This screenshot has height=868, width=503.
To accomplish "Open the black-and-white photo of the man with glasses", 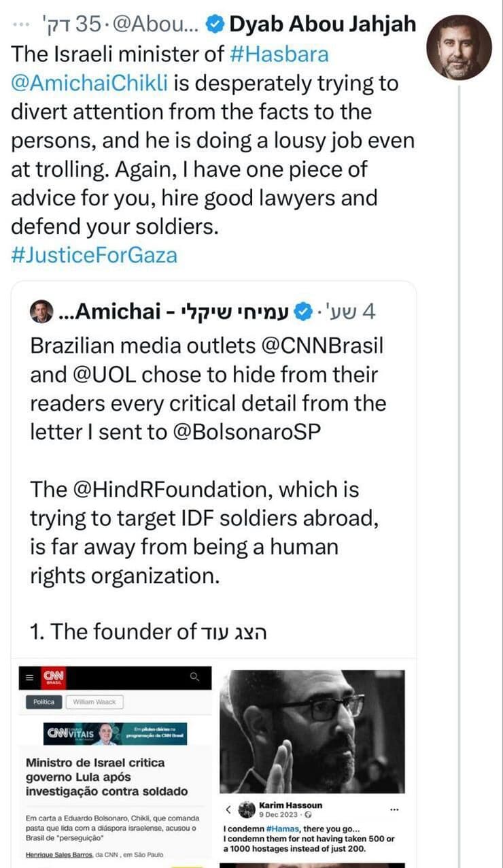I will (x=312, y=731).
